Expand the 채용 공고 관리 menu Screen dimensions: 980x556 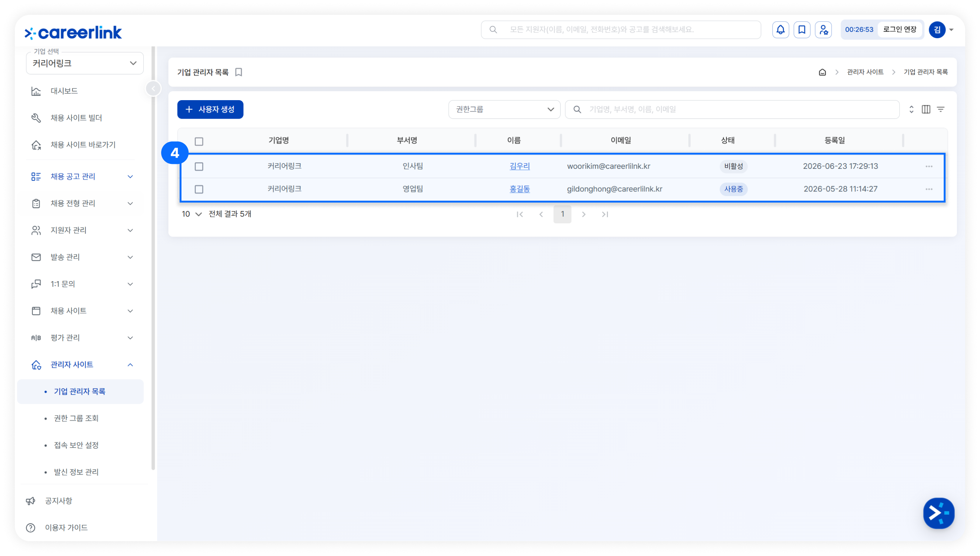click(x=82, y=177)
